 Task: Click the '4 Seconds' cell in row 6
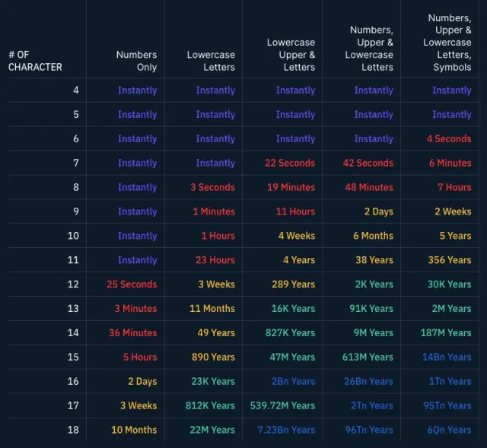click(448, 138)
